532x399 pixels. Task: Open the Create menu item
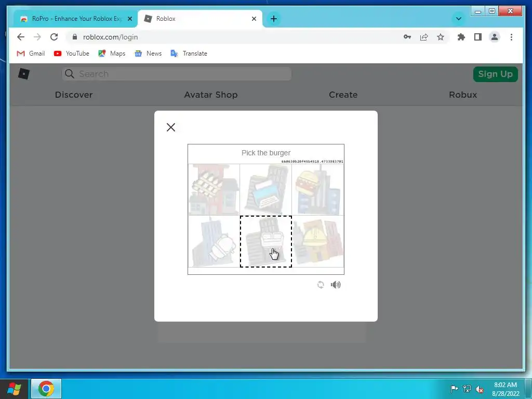pos(343,95)
